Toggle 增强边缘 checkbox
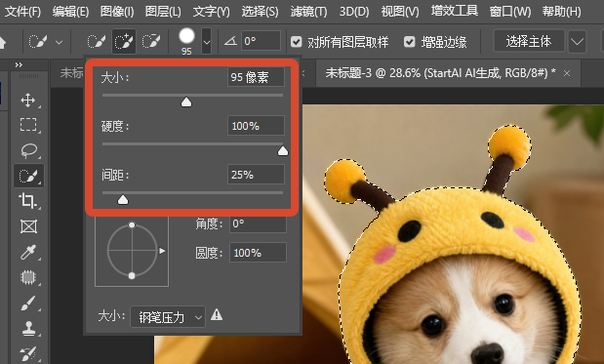The image size is (604, 364). pyautogui.click(x=410, y=42)
